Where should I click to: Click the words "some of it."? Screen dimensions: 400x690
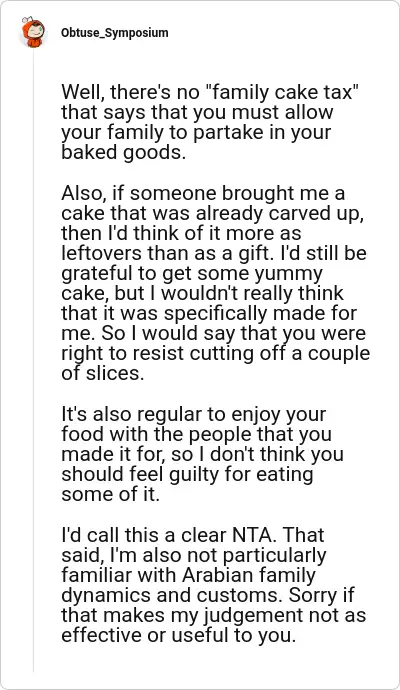click(110, 495)
